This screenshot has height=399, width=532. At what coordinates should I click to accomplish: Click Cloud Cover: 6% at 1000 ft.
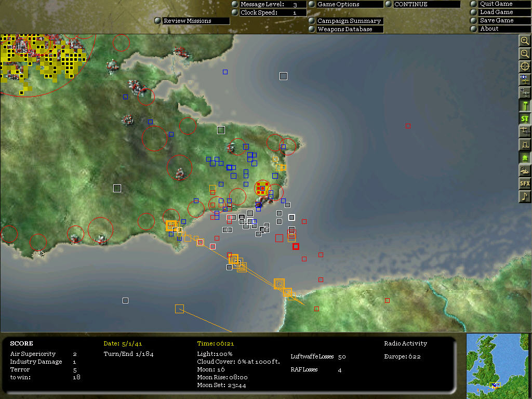pyautogui.click(x=238, y=362)
